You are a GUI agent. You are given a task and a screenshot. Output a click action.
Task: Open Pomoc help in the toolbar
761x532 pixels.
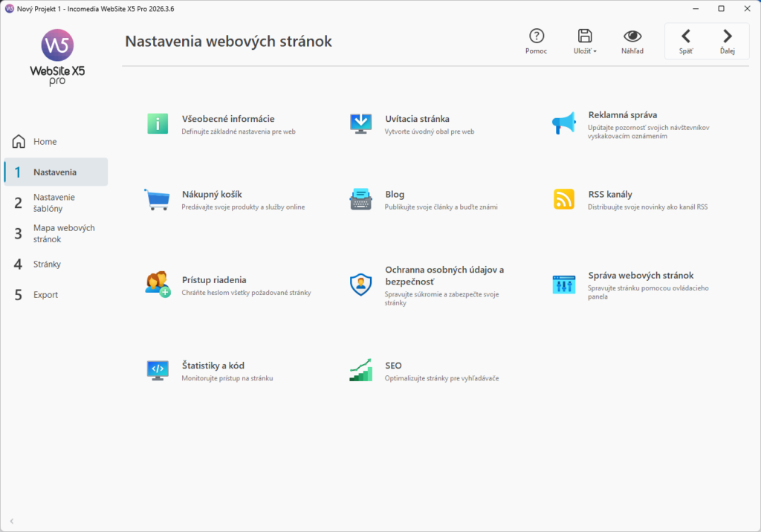(537, 42)
